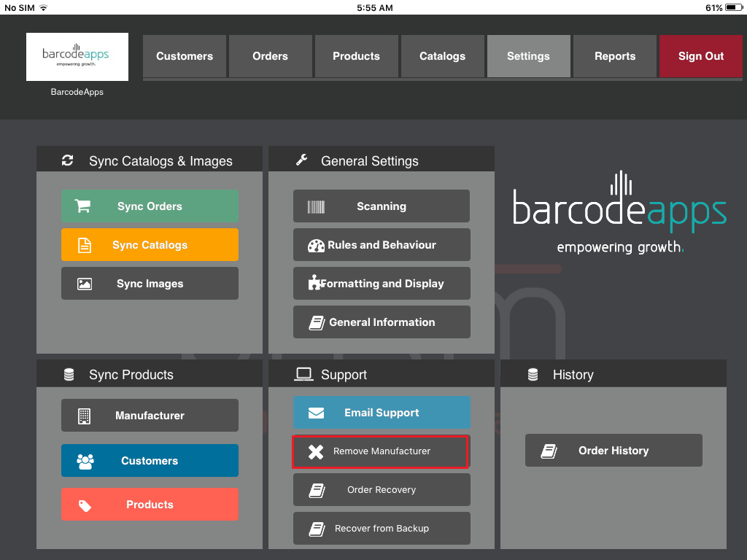
Task: Tap the Sync Catalogs label
Action: coord(150,245)
